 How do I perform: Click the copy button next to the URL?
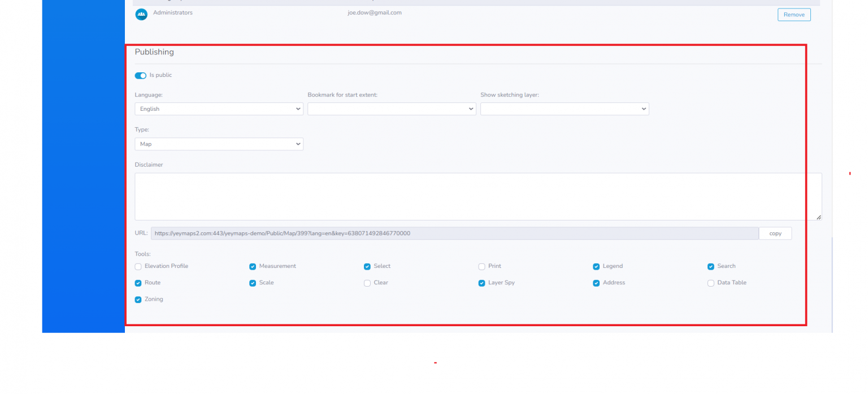click(775, 233)
